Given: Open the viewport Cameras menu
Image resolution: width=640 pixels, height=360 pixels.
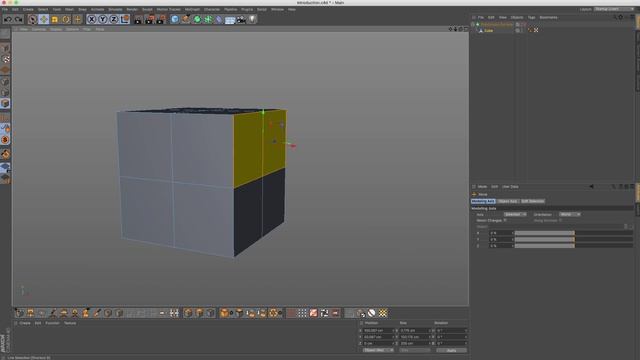Looking at the screenshot, I should 39,29.
